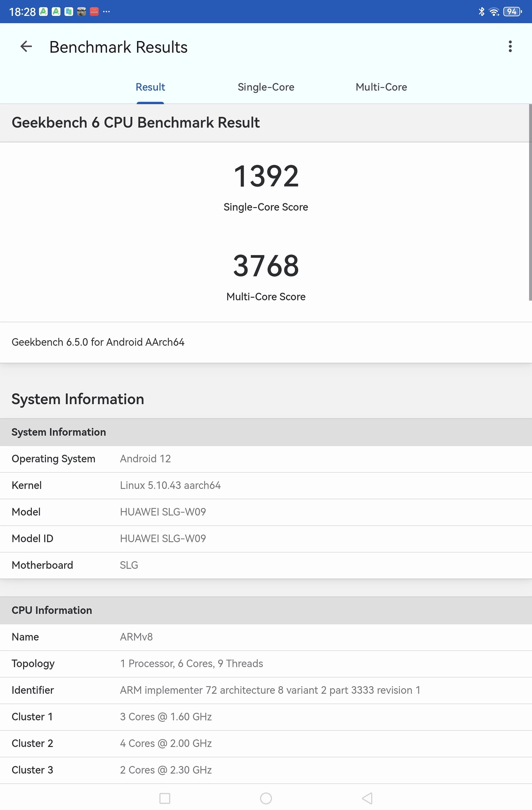Viewport: 532px width, 810px height.
Task: Open the three-dot overflow menu
Action: (510, 47)
